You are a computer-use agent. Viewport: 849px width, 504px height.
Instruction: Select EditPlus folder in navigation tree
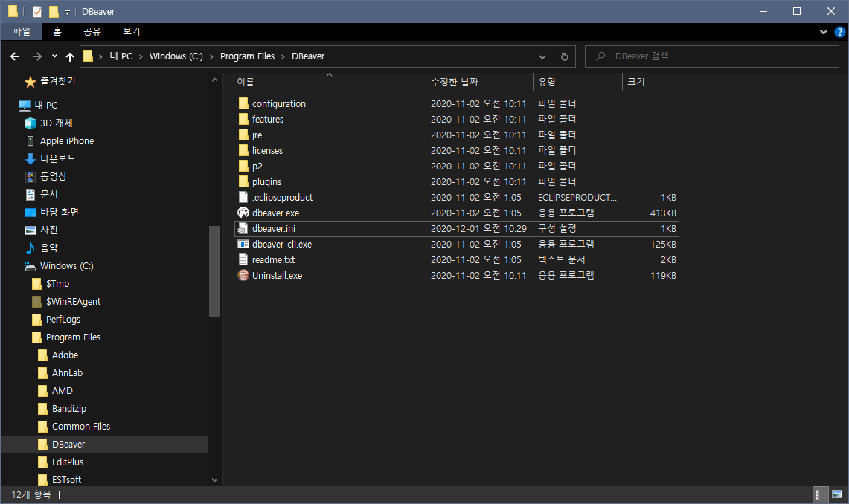point(68,462)
